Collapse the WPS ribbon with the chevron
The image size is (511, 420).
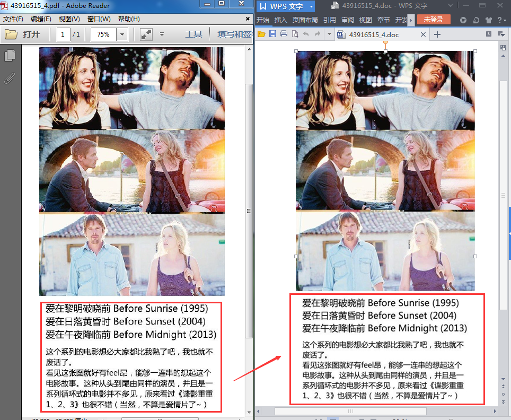pos(451,5)
